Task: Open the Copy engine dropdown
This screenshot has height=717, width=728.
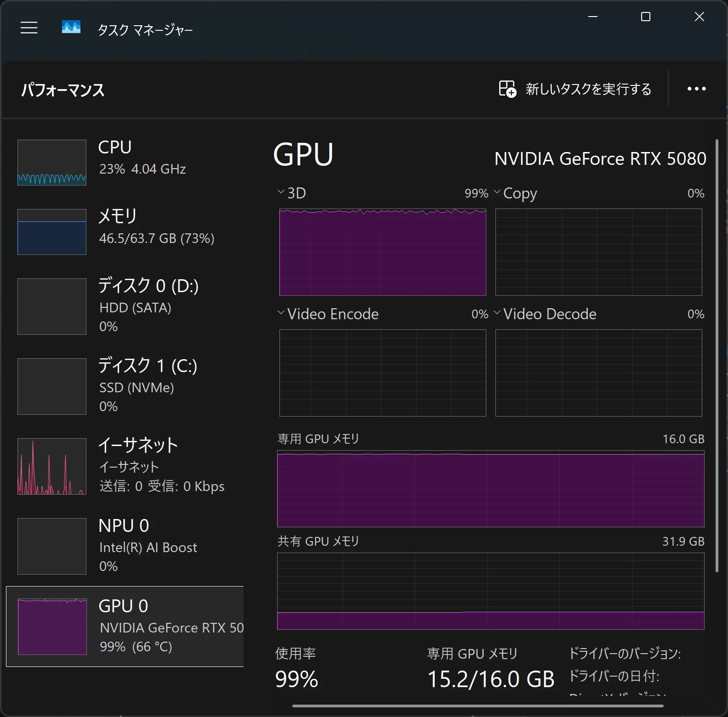Action: pyautogui.click(x=515, y=193)
